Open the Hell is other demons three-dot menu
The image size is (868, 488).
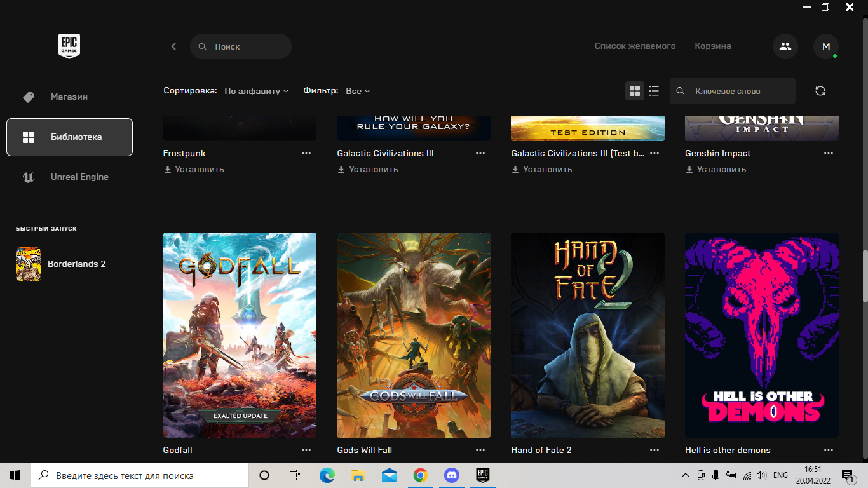pos(829,450)
